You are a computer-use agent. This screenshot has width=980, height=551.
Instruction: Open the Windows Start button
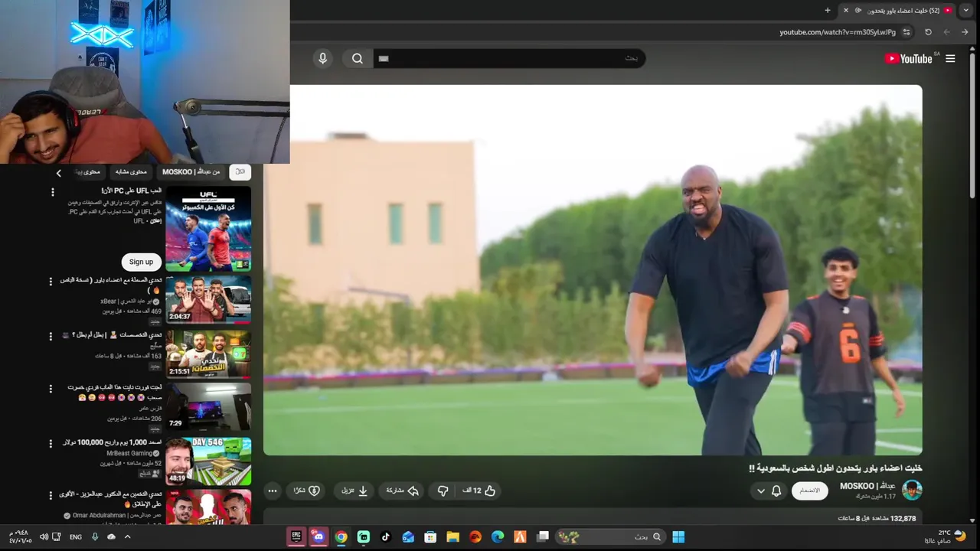(x=678, y=536)
